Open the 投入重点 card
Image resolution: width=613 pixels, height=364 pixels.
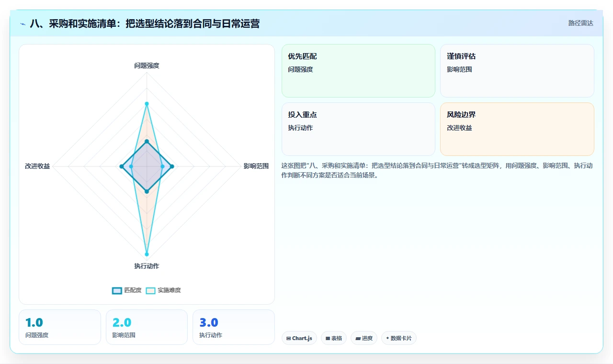pos(358,129)
